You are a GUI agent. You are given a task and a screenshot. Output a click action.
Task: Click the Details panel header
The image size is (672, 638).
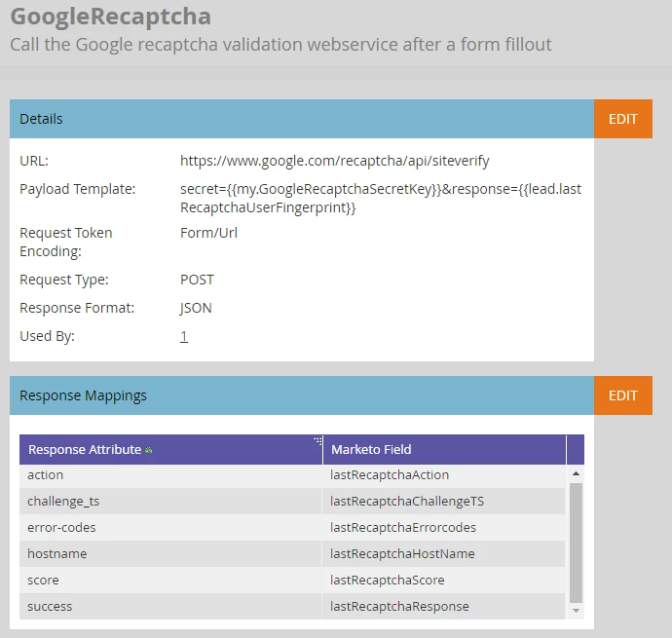[x=302, y=119]
